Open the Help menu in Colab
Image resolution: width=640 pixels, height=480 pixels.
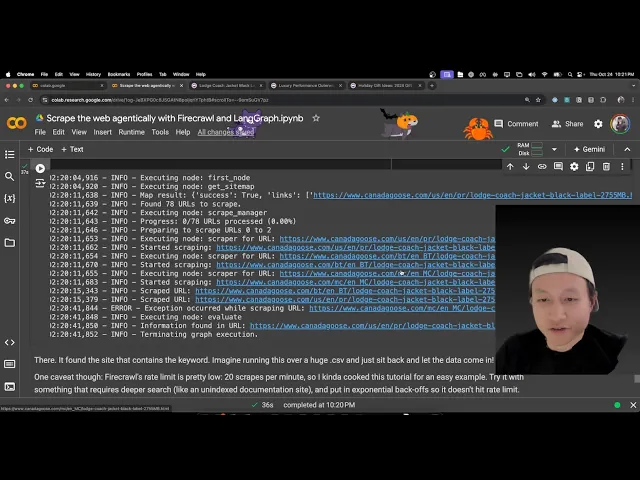(183, 132)
